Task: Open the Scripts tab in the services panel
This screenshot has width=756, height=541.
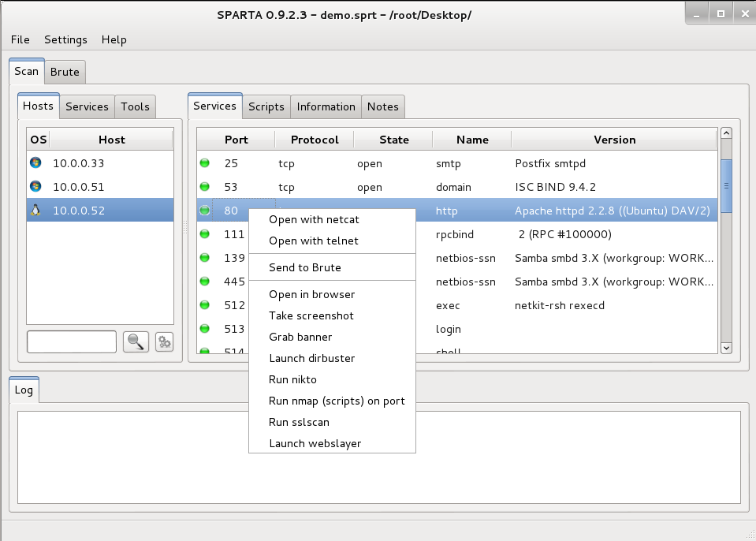Action: pyautogui.click(x=266, y=106)
